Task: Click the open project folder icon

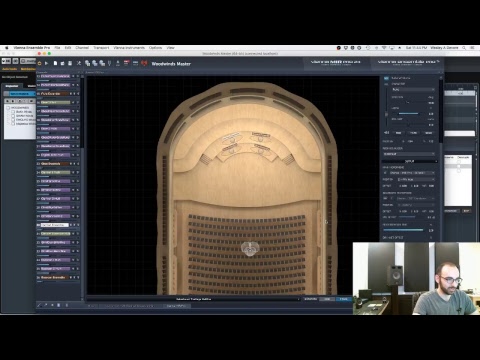Action: (x=62, y=63)
